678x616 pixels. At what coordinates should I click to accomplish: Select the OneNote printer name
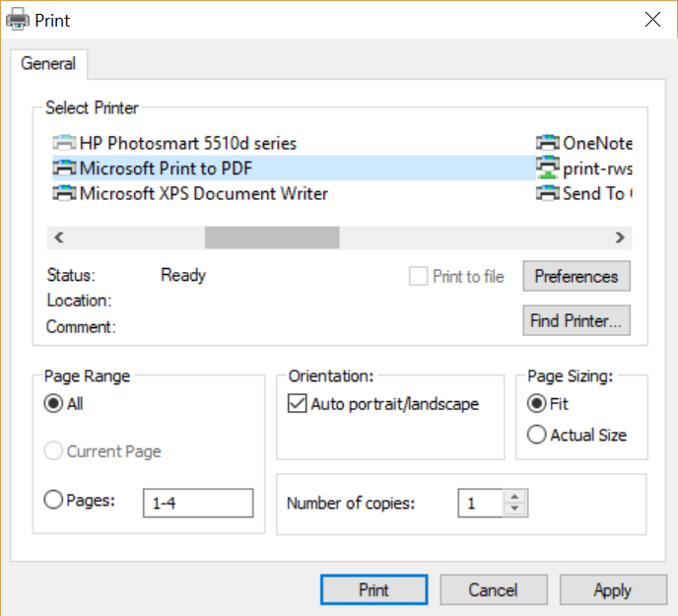tap(597, 143)
